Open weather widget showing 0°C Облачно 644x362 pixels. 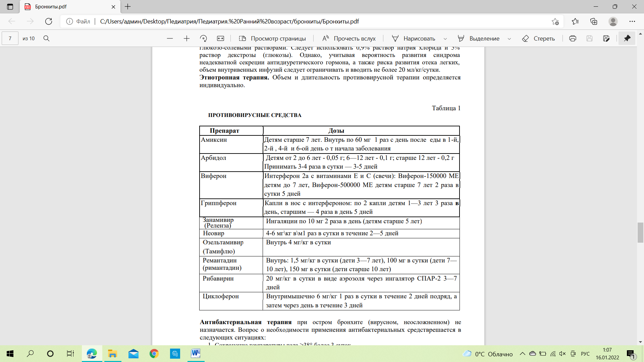pyautogui.click(x=488, y=354)
